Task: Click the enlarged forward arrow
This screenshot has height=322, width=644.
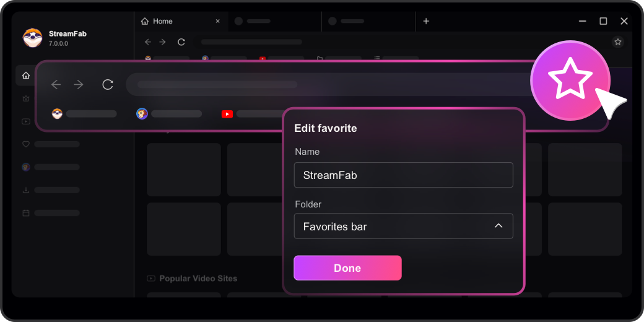Action: click(x=79, y=85)
